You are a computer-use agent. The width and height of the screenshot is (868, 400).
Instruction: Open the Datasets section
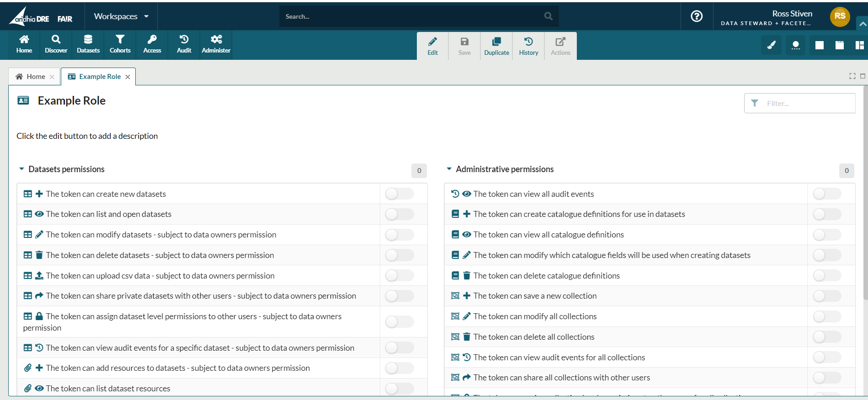click(88, 44)
